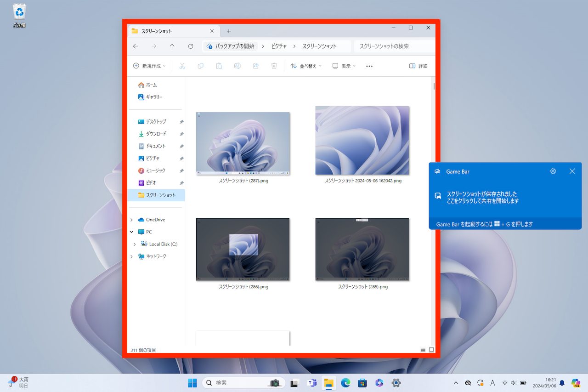This screenshot has height=392, width=588.
Task: Open the Windows Start menu
Action: 192,383
